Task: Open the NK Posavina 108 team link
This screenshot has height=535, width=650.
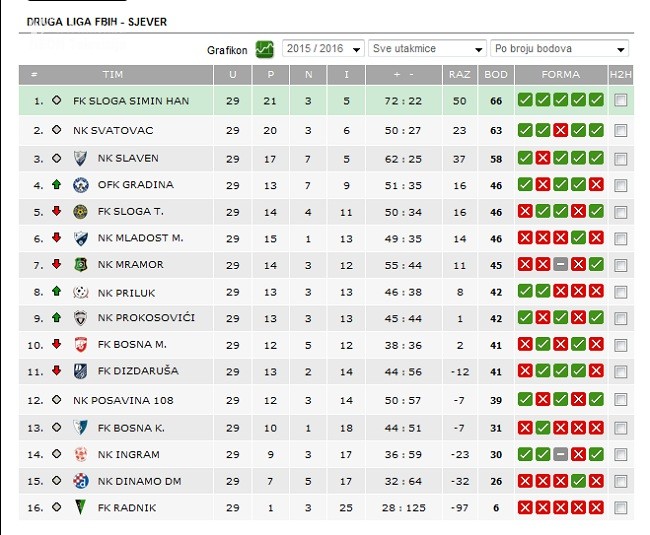Action: 123,400
